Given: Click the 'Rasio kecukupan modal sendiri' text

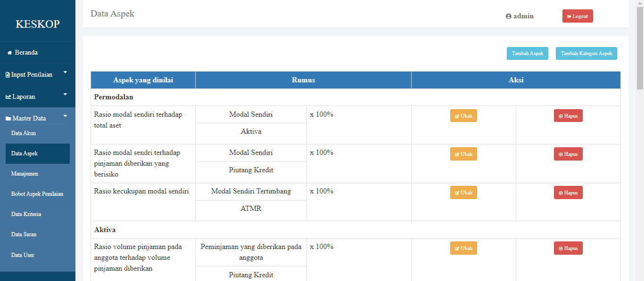Looking at the screenshot, I should [x=141, y=191].
